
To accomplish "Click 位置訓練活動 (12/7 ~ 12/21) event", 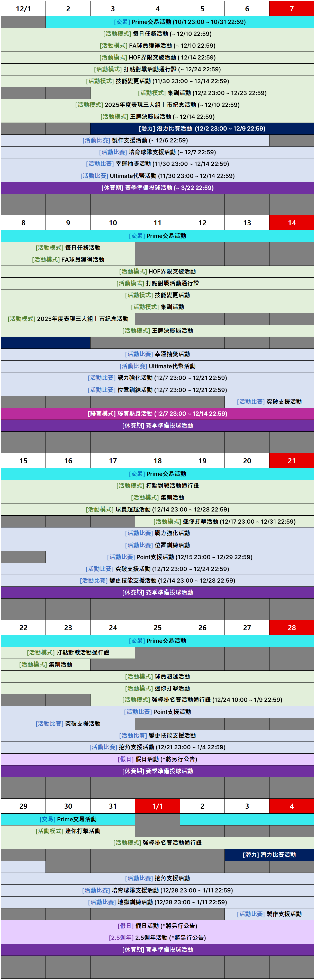I will click(x=157, y=390).
